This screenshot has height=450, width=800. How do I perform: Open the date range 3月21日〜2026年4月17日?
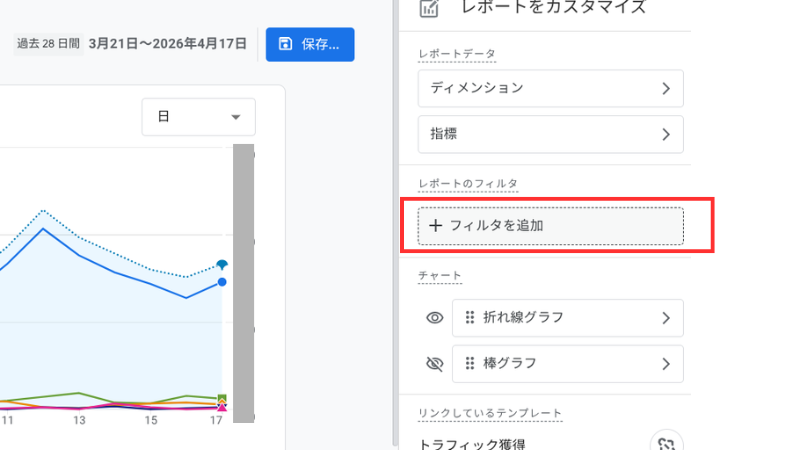point(168,44)
